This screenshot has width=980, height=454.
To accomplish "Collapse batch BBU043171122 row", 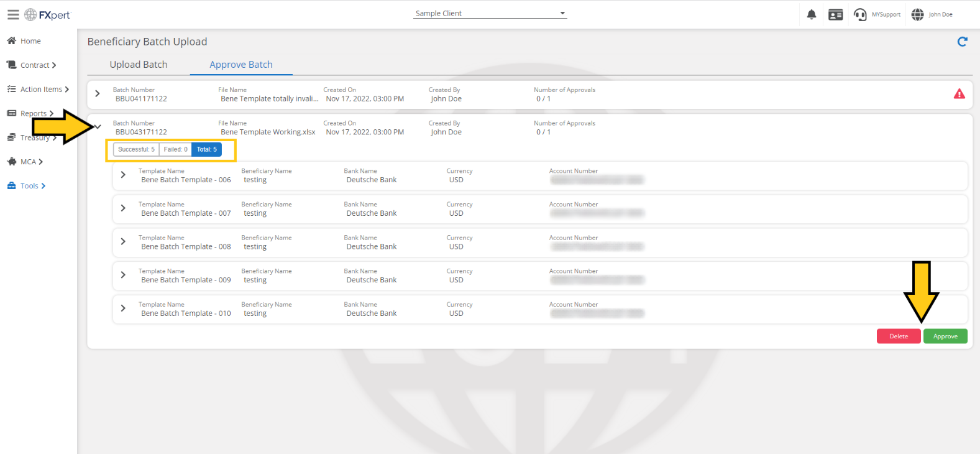I will click(x=98, y=127).
